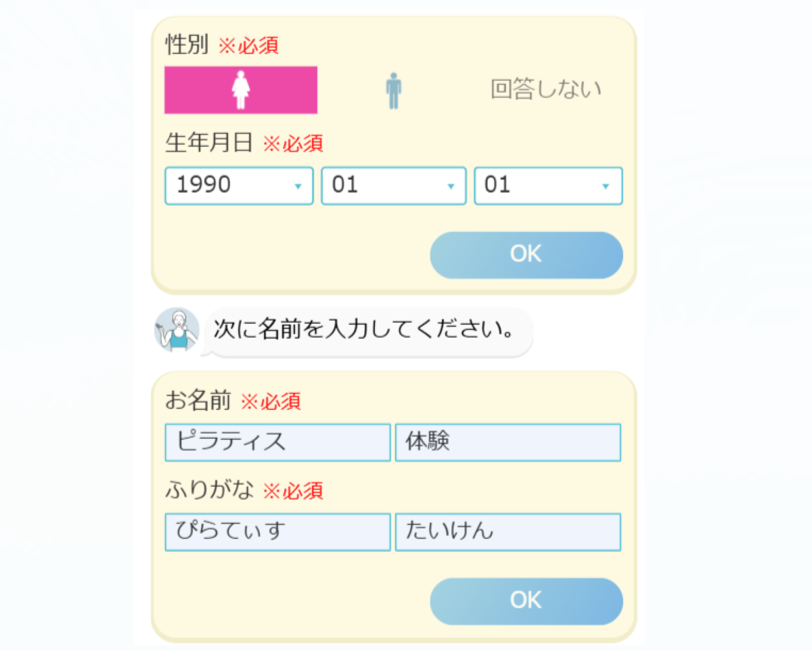Select the male gender icon

click(x=393, y=91)
